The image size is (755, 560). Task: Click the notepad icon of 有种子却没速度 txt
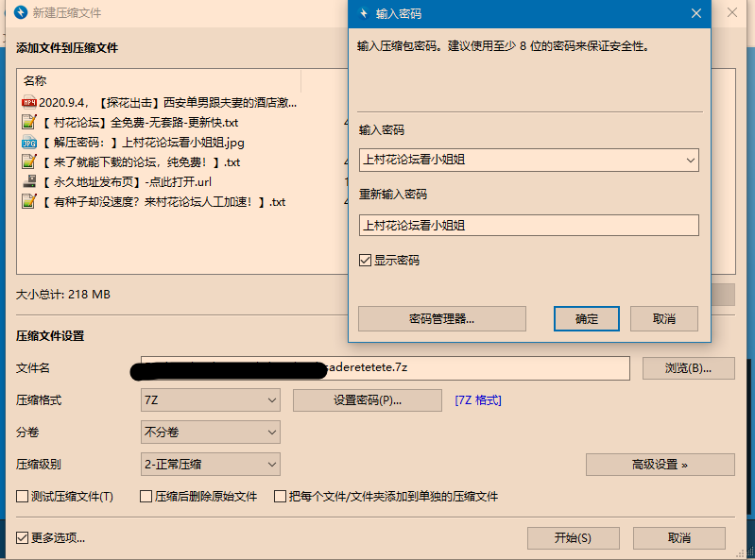[x=29, y=201]
